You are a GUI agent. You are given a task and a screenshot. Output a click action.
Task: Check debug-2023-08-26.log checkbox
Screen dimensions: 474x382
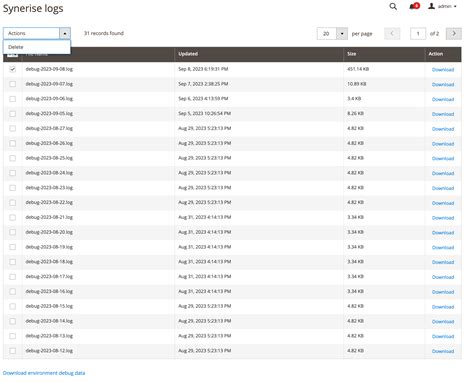[13, 143]
